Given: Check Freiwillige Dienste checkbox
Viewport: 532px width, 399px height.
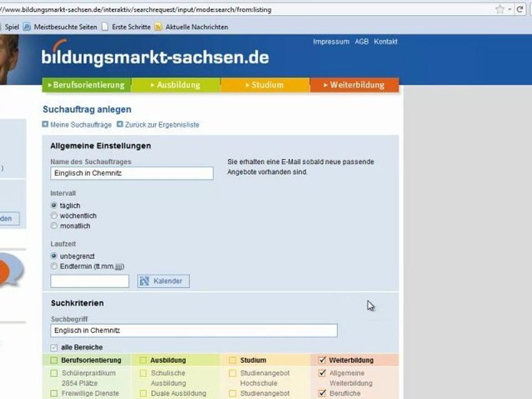Looking at the screenshot, I should (x=54, y=393).
